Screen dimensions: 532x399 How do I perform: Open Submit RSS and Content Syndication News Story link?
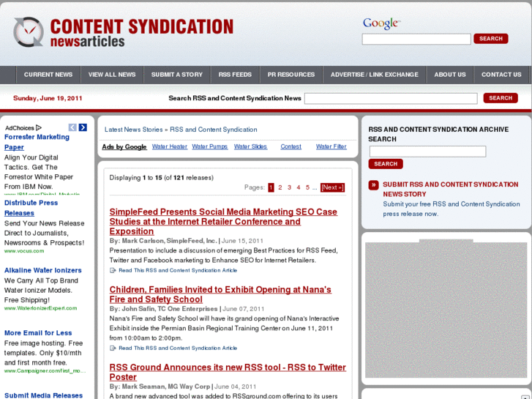pos(451,189)
